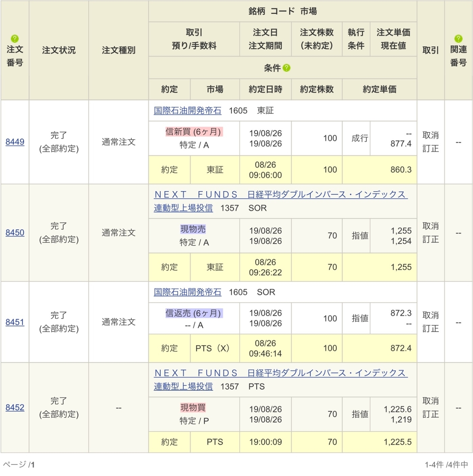Click 取消 for order 8452
Screen dimensions: 473x476
pyautogui.click(x=431, y=401)
